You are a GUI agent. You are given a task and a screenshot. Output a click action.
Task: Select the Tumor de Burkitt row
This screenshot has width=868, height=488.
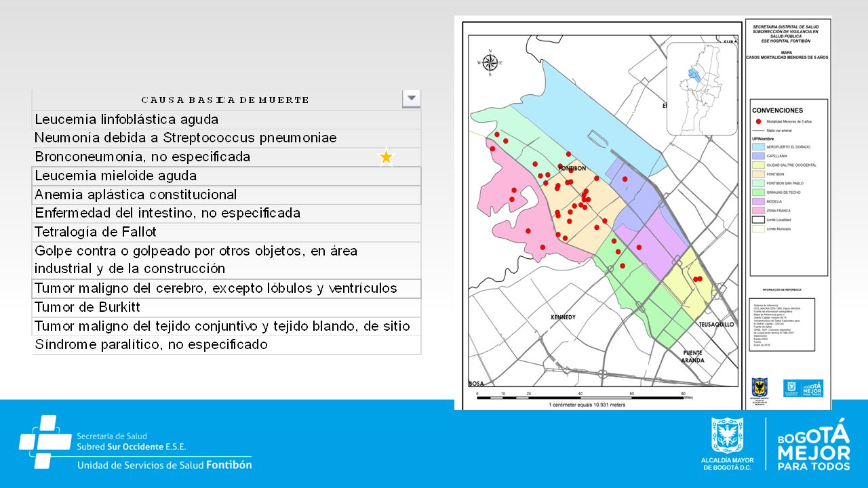click(x=226, y=308)
